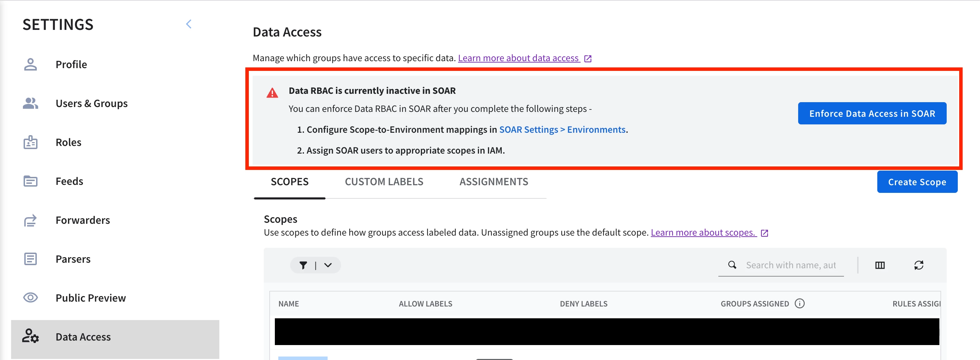The height and width of the screenshot is (360, 980).
Task: Click the Profile person icon
Action: coord(31,64)
